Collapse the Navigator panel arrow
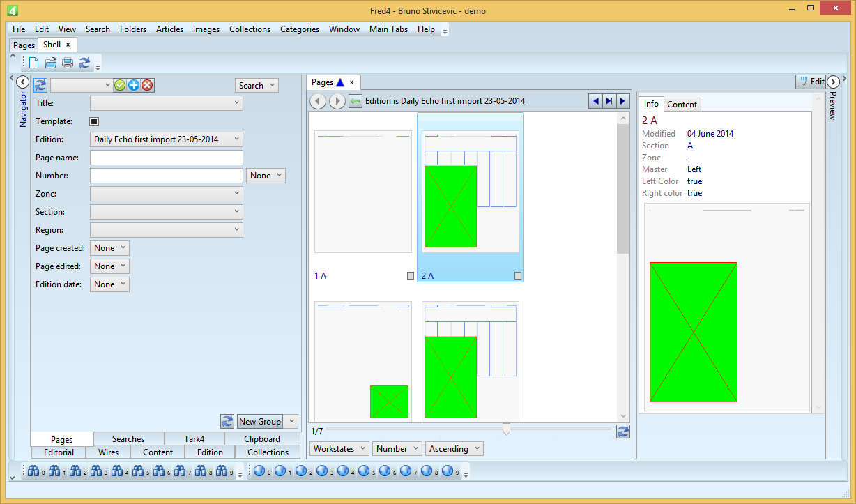This screenshot has width=856, height=504. coord(22,82)
